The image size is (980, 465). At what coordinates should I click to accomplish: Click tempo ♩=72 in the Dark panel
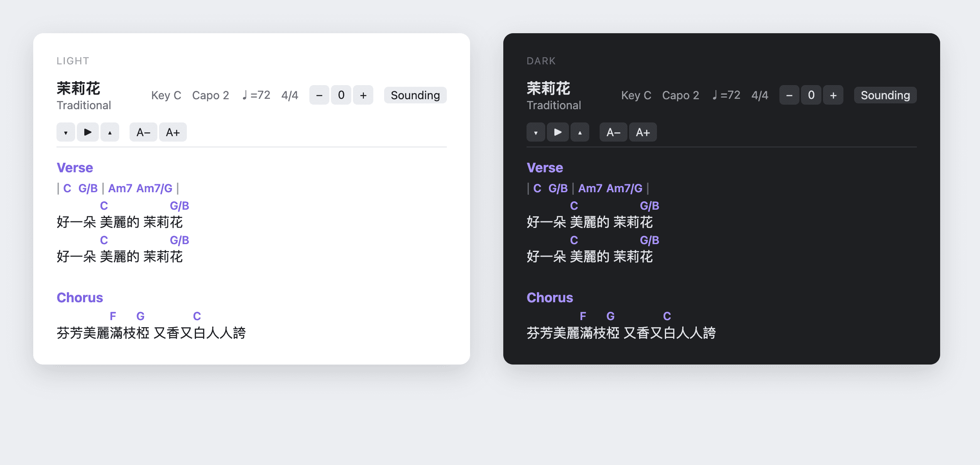coord(726,95)
